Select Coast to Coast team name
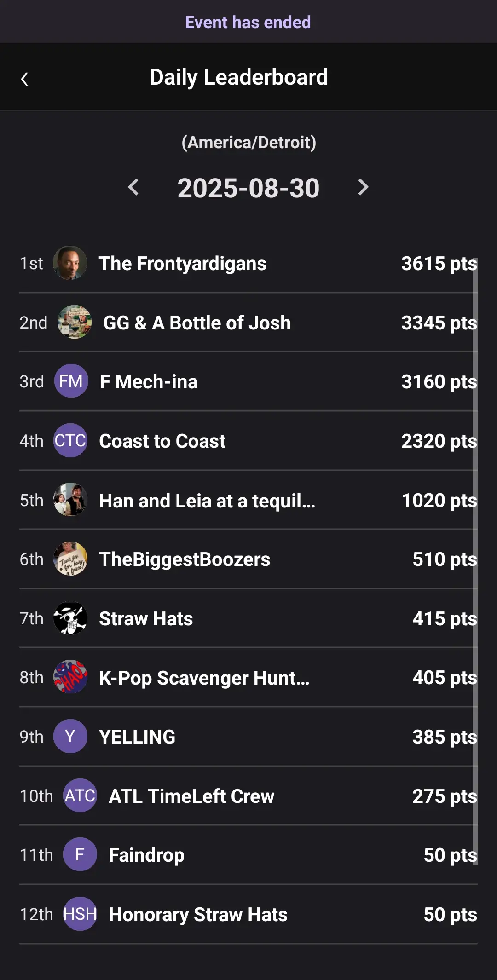This screenshot has width=497, height=980. [162, 441]
